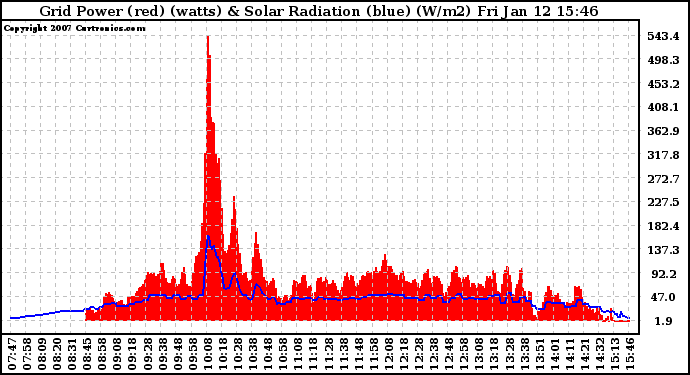Click the Copyright 2007 Cartronics.com text
The image size is (690, 375).
coord(74,28)
